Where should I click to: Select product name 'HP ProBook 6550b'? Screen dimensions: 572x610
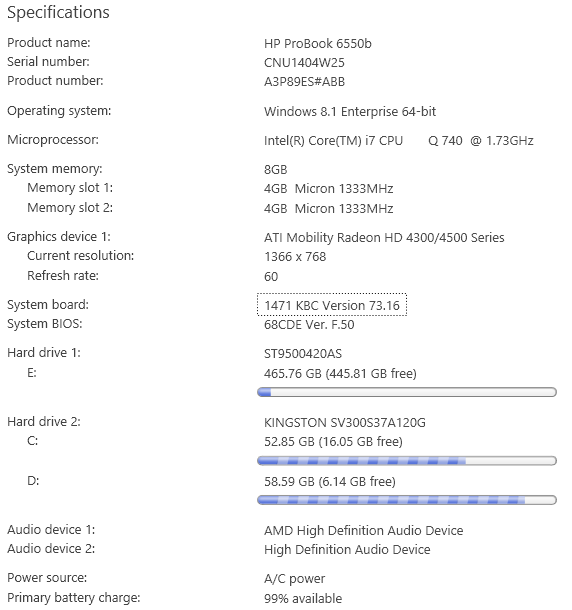pos(318,44)
